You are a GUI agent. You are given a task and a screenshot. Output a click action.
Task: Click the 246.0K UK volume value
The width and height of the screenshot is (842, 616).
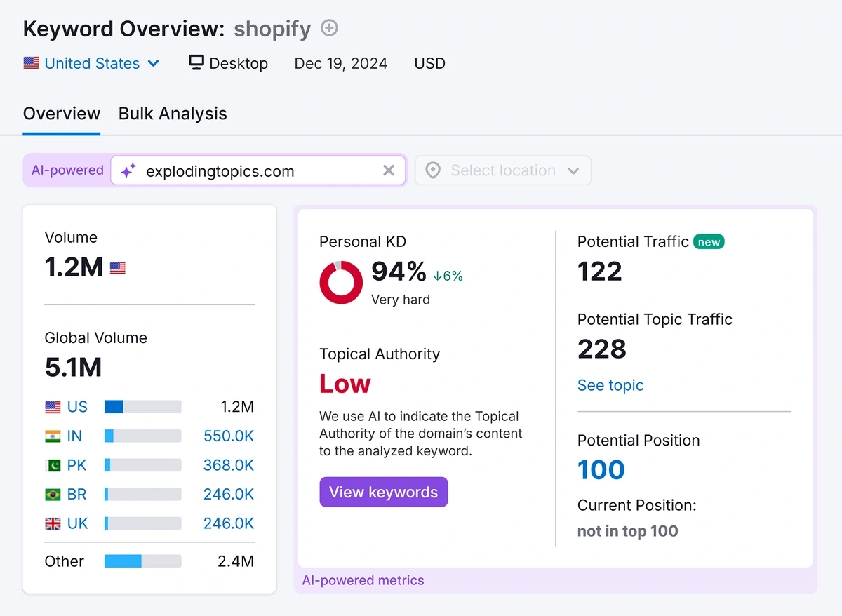point(229,523)
